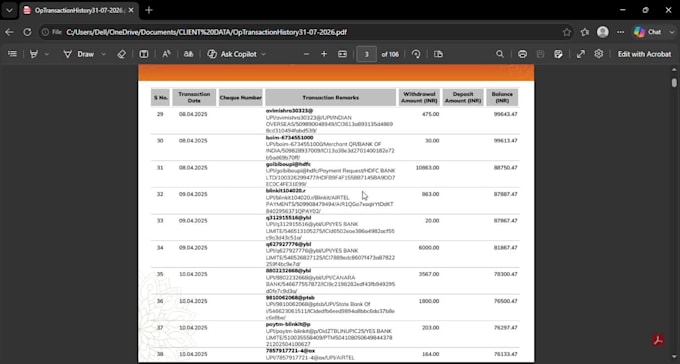Viewport: 680px width, 364px height.
Task: View site information File icon
Action: [x=51, y=32]
